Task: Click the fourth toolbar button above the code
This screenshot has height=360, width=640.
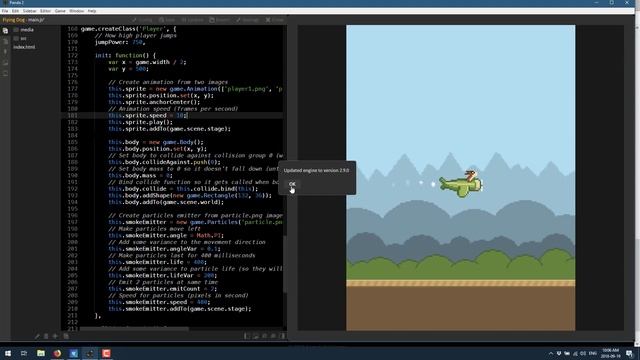Action: 220,20
